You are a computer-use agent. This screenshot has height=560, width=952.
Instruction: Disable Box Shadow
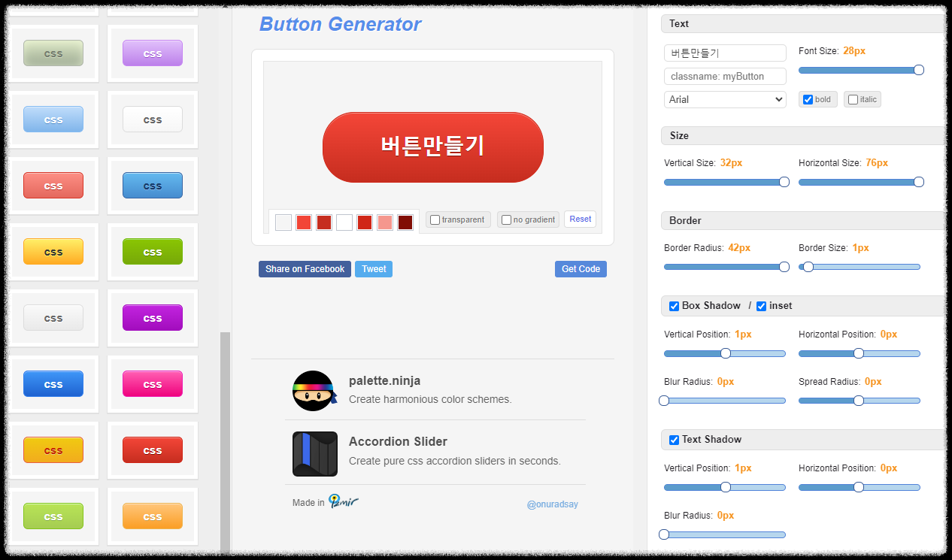pos(674,306)
